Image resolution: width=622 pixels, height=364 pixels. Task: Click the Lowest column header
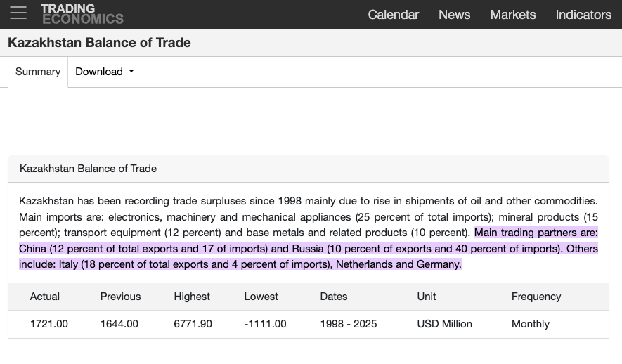click(x=261, y=297)
